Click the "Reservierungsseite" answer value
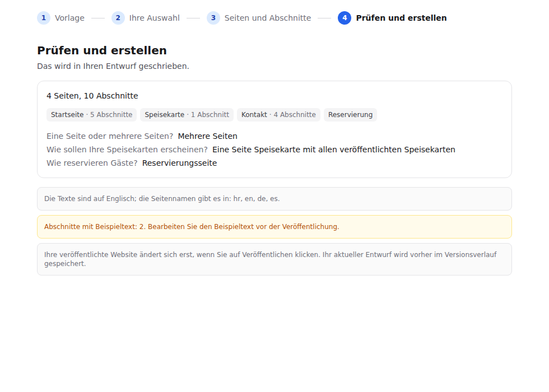This screenshot has width=549, height=392. (x=180, y=163)
